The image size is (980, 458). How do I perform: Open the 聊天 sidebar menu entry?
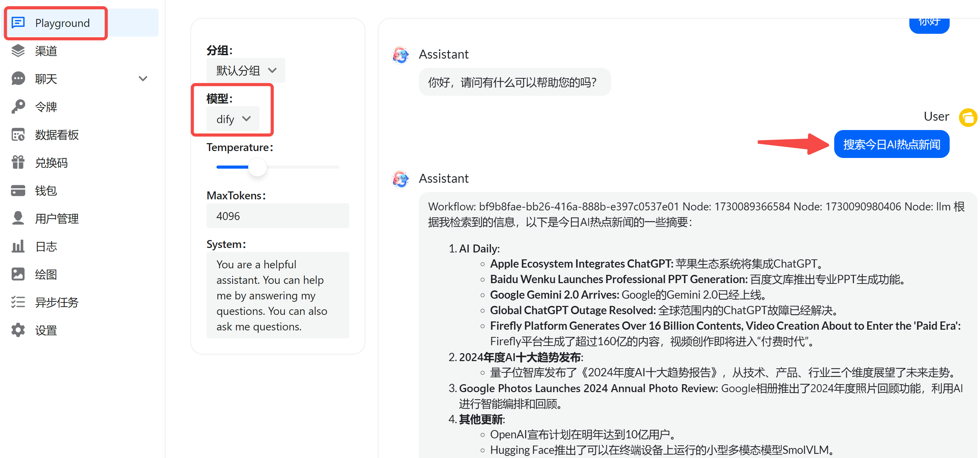[46, 78]
